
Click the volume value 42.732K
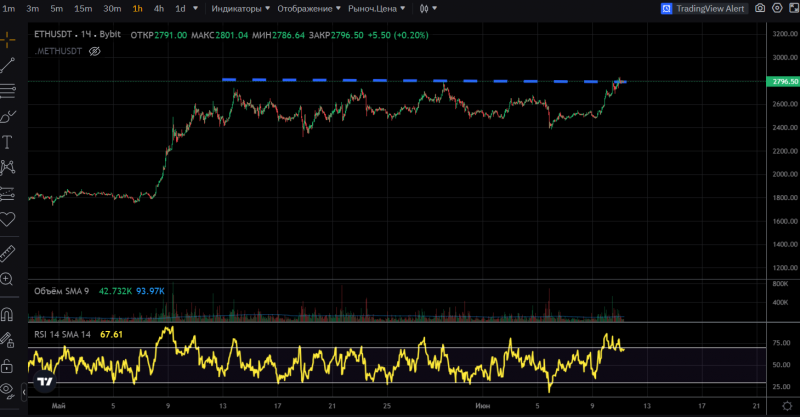coord(115,291)
